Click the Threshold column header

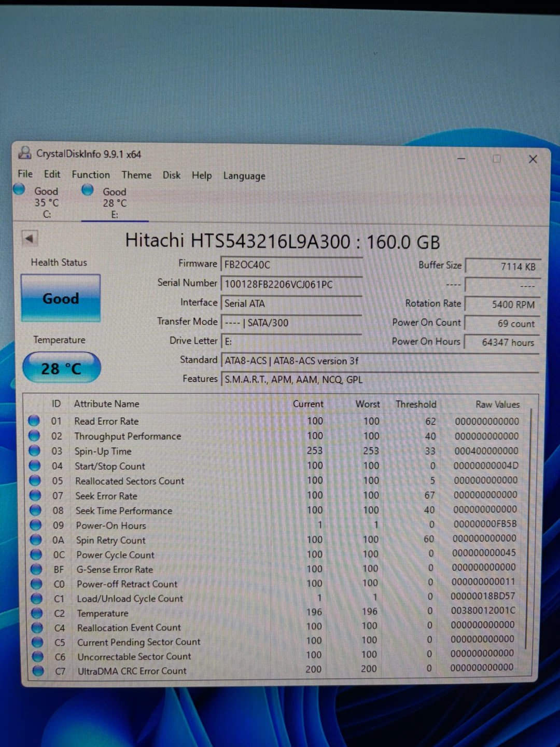coord(416,404)
